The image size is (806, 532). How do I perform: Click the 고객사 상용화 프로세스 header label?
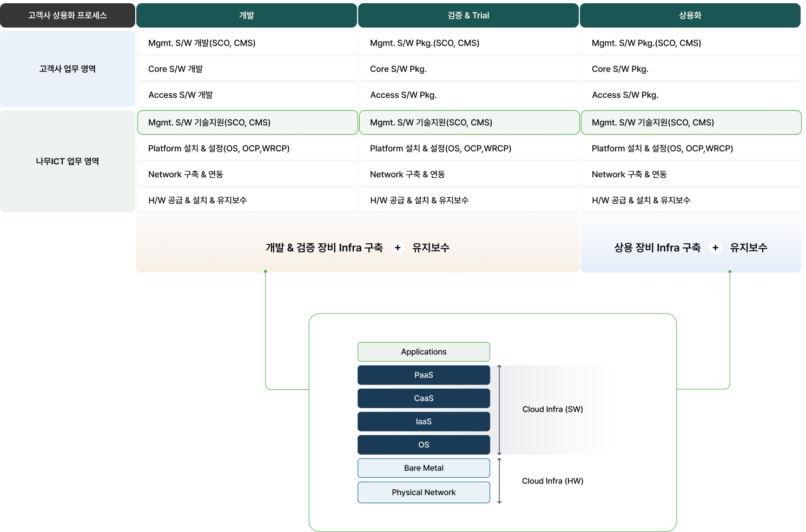(68, 16)
